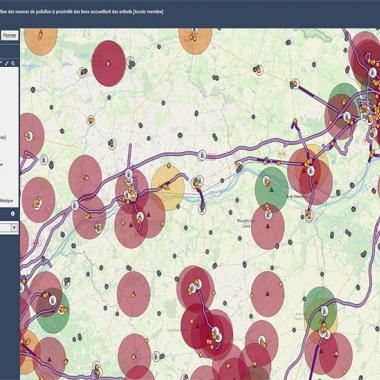Click the orange triangle marker inside the yellow zone
The width and height of the screenshot is (380, 380).
pos(166,187)
